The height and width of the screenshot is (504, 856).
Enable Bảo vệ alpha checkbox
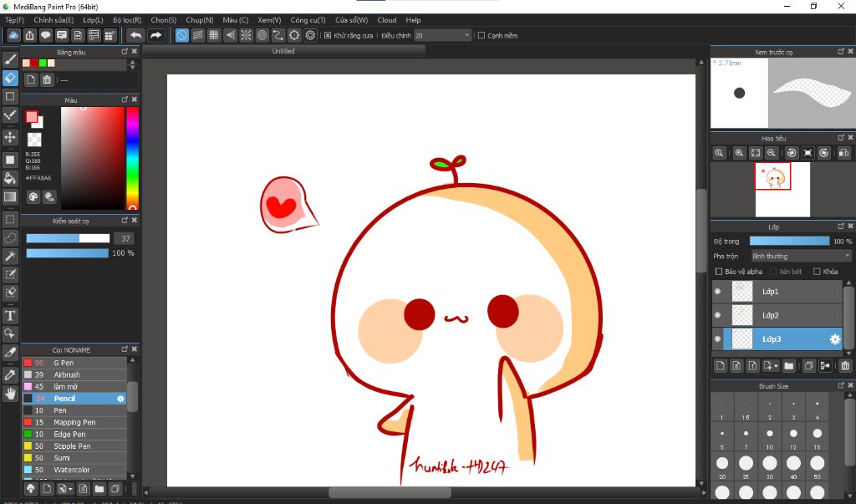coord(718,272)
